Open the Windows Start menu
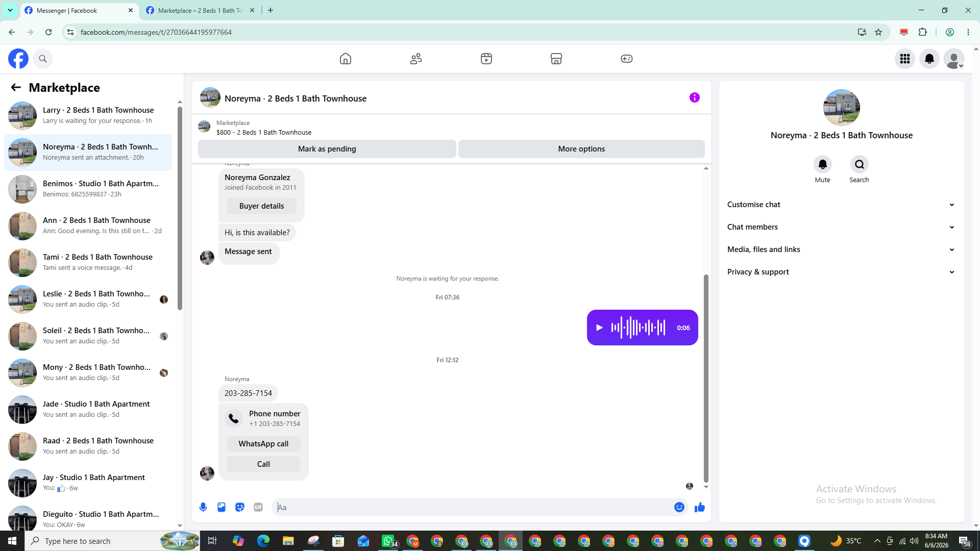The width and height of the screenshot is (980, 551). pyautogui.click(x=12, y=541)
